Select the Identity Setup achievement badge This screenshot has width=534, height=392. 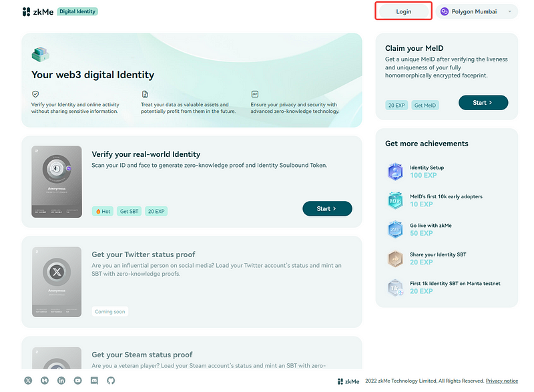396,171
